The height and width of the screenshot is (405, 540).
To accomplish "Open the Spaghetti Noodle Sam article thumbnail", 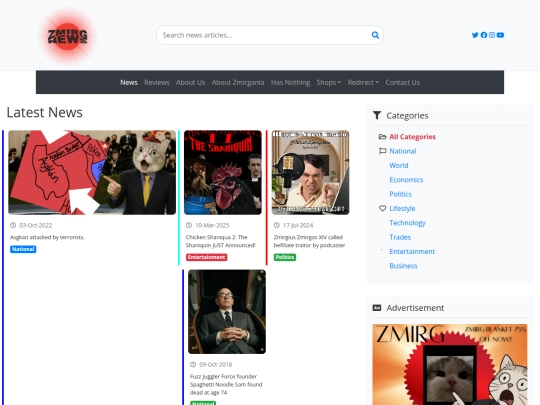I will [227, 312].
